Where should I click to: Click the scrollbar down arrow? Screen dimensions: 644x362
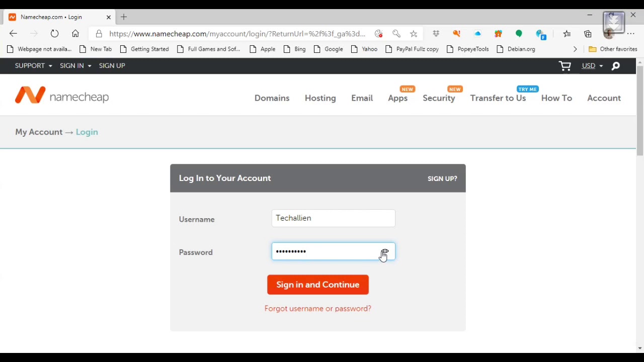(x=640, y=348)
